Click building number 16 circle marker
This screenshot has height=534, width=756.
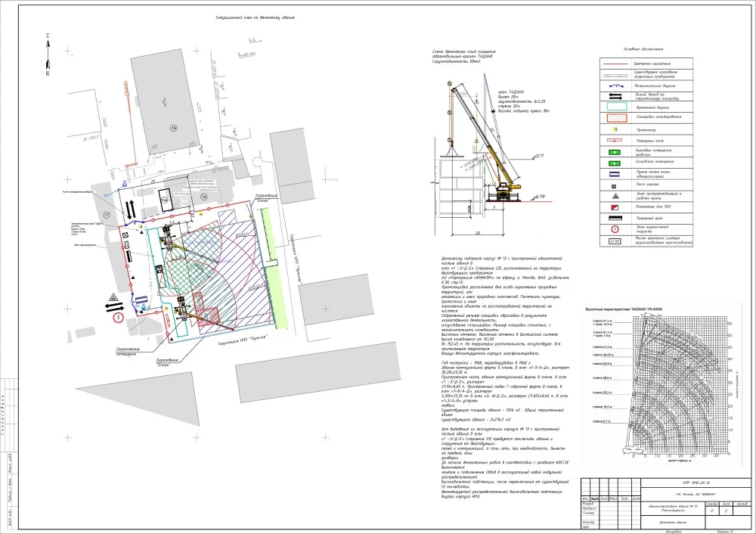coord(172,129)
